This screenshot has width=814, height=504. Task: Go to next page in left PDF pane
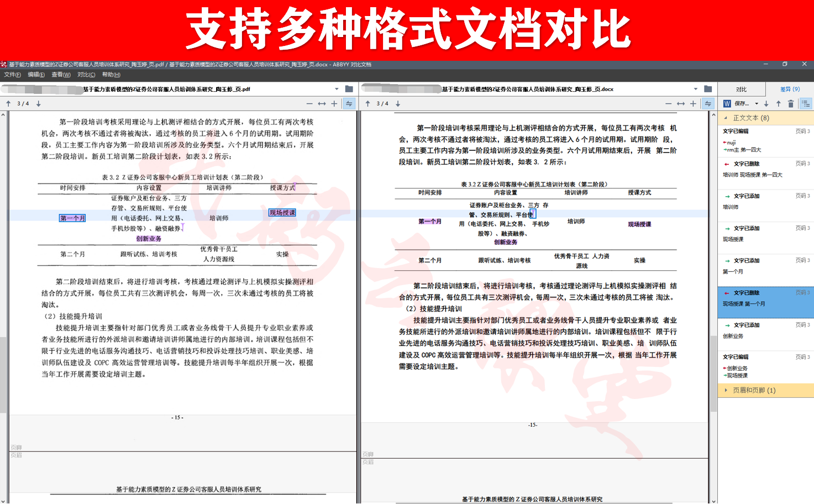[x=38, y=104]
